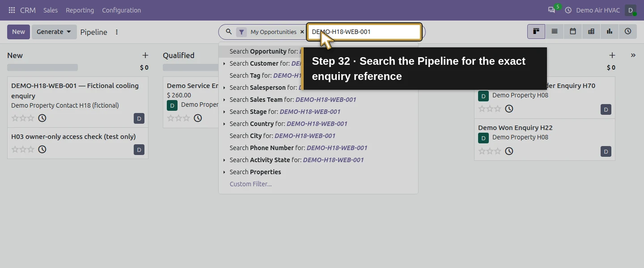
Task: Go to CRM app root menu
Action: [28, 10]
